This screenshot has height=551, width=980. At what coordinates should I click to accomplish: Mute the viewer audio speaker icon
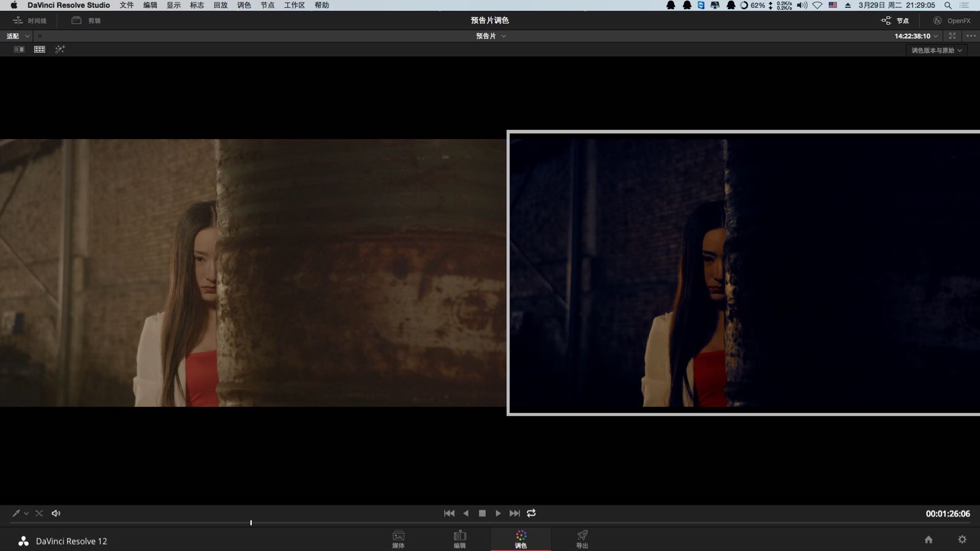coord(56,514)
